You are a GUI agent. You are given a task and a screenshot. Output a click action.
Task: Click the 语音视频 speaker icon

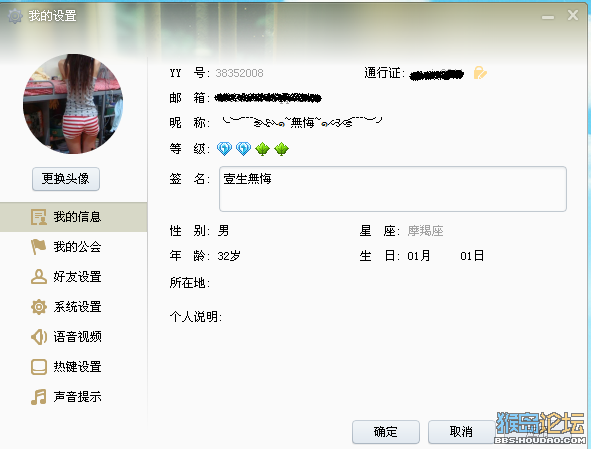click(38, 337)
